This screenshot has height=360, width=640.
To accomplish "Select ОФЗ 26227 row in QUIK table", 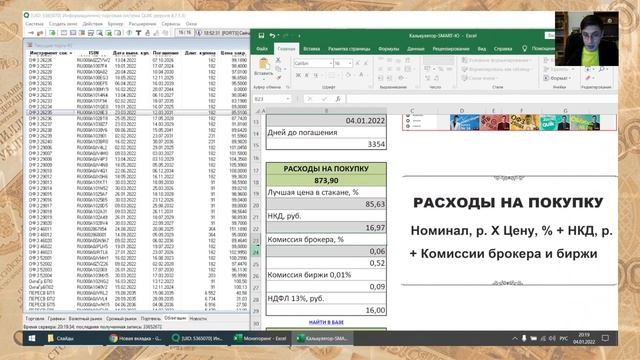I will (138, 66).
